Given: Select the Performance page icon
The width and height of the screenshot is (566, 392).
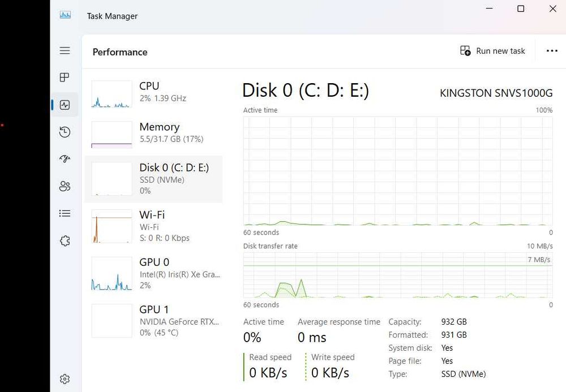Looking at the screenshot, I should [x=65, y=105].
